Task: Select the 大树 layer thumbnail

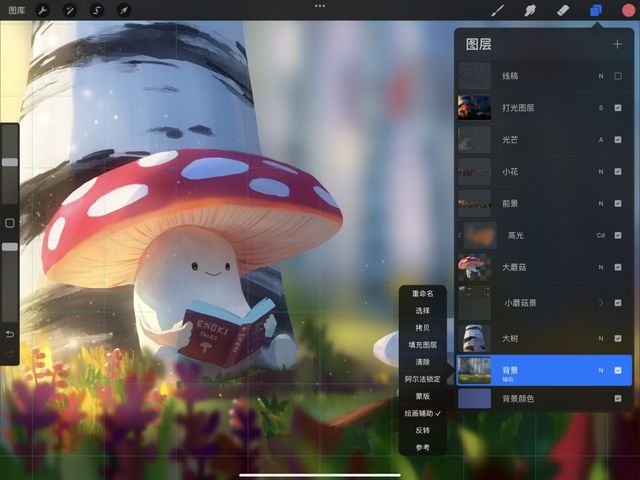Action: tap(474, 338)
